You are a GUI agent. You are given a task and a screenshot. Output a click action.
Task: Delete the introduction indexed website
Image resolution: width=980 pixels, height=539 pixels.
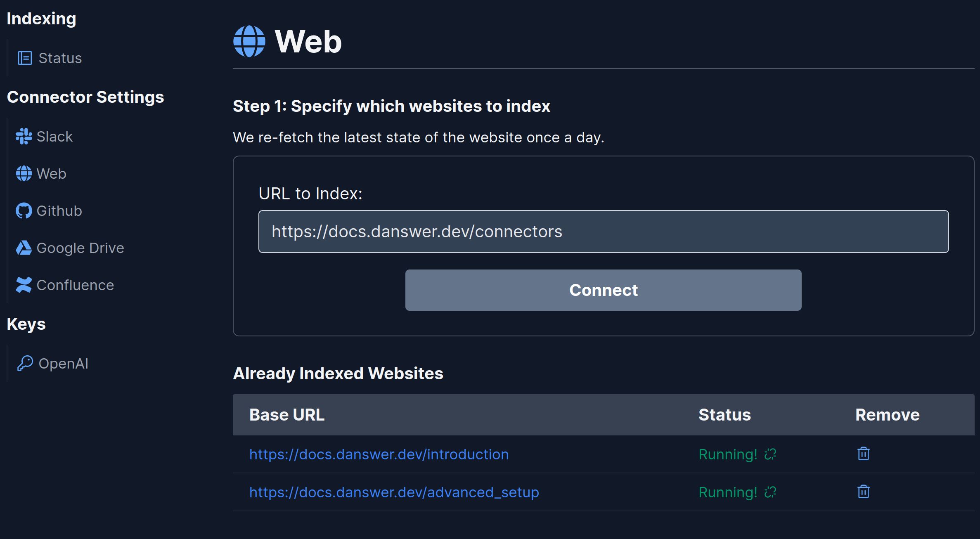(x=863, y=454)
